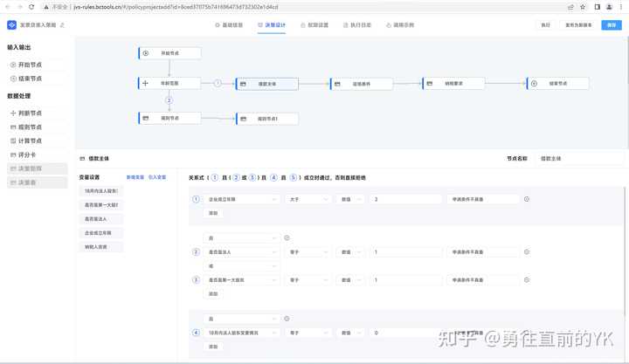This screenshot has width=629, height=364.
Task: Click the branch marker 2 on the connector
Action: (169, 100)
